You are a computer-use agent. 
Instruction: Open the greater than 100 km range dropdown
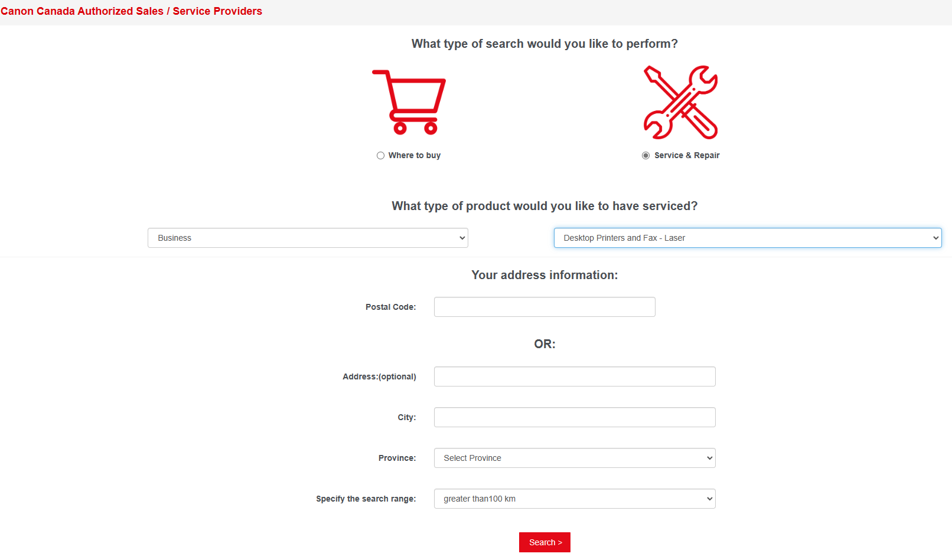tap(575, 499)
